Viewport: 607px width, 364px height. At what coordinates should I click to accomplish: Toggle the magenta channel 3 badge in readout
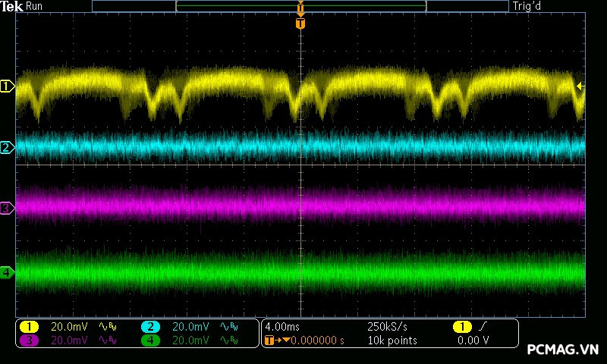tap(29, 340)
